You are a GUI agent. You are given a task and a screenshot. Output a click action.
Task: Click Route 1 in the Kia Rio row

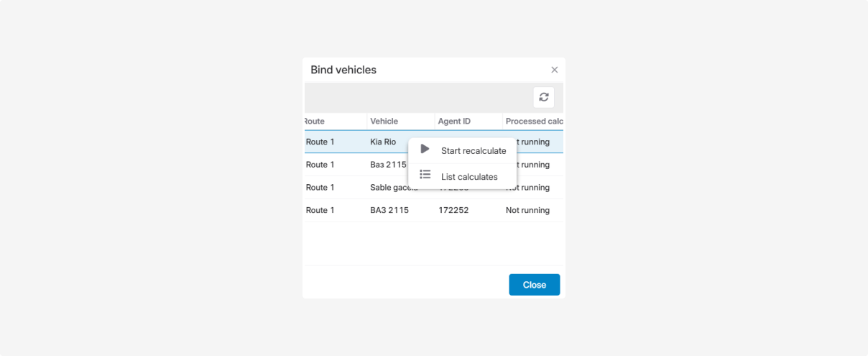pos(320,142)
